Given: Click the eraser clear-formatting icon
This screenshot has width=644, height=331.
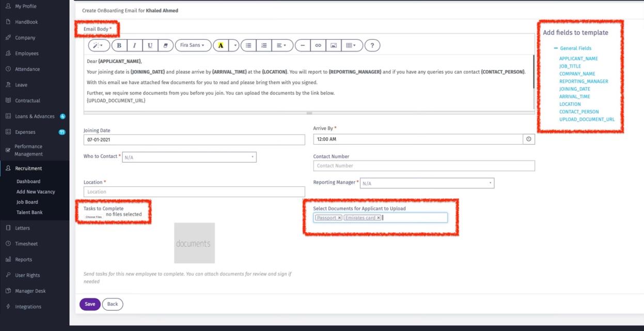Looking at the screenshot, I should pos(165,45).
